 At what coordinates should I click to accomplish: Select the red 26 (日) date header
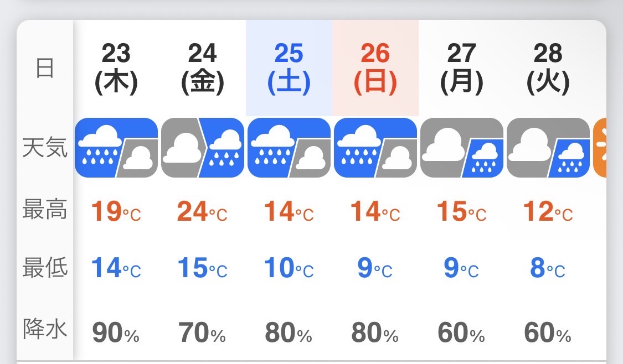point(375,68)
